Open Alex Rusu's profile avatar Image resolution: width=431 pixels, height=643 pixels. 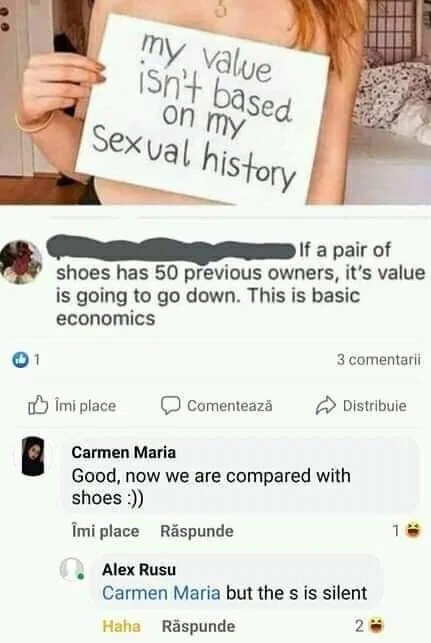[x=72, y=569]
